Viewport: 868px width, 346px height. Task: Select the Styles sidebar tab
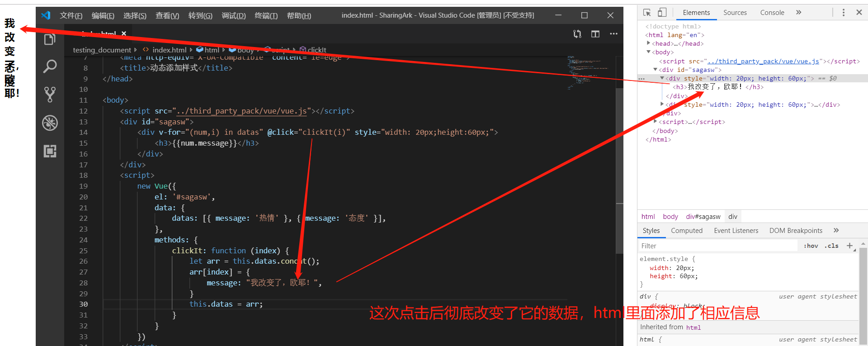[x=651, y=231]
